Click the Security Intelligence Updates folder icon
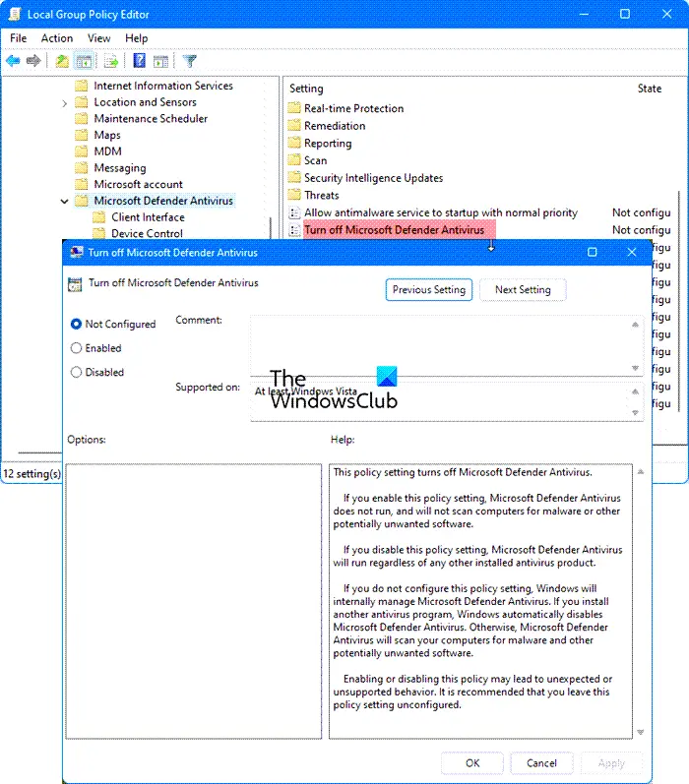The width and height of the screenshot is (689, 784). pos(294,177)
